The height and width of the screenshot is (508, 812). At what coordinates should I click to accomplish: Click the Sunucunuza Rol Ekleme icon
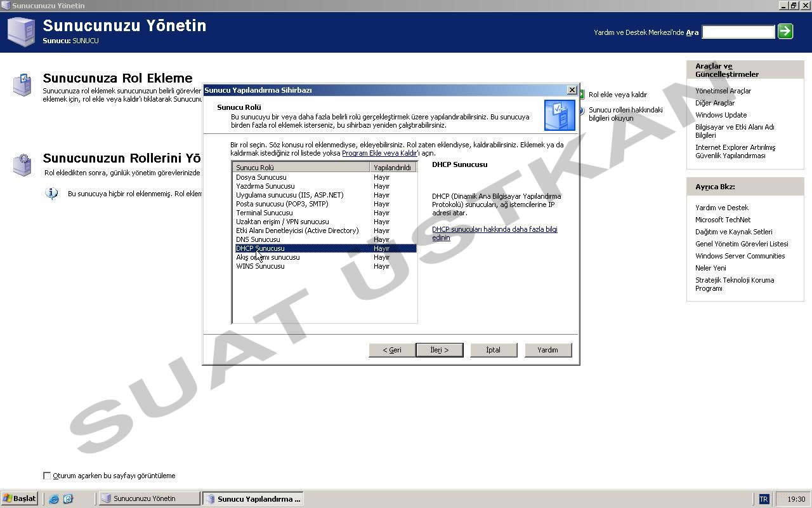click(x=22, y=84)
